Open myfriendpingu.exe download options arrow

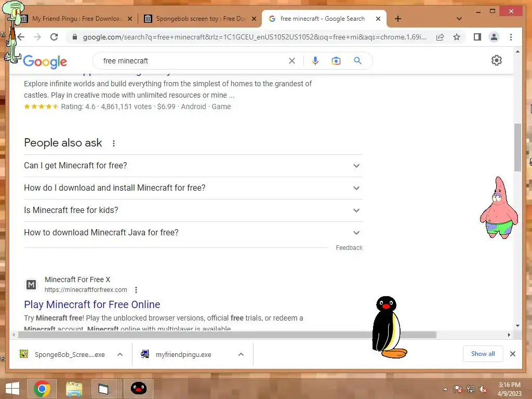[241, 354]
